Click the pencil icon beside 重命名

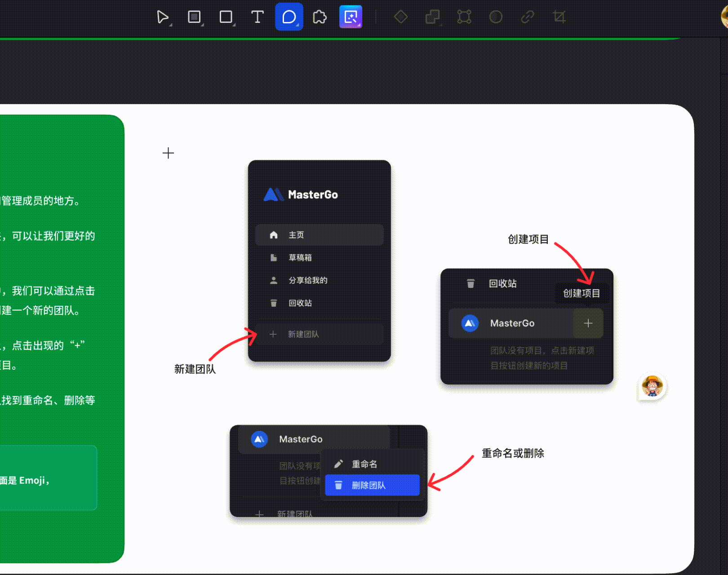tap(338, 464)
